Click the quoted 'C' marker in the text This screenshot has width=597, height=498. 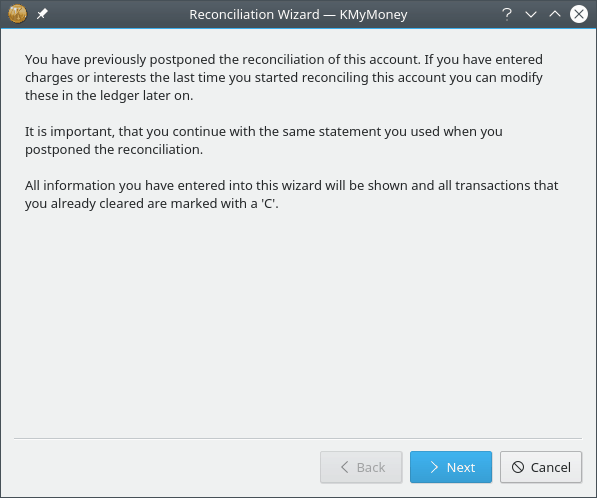(x=268, y=203)
